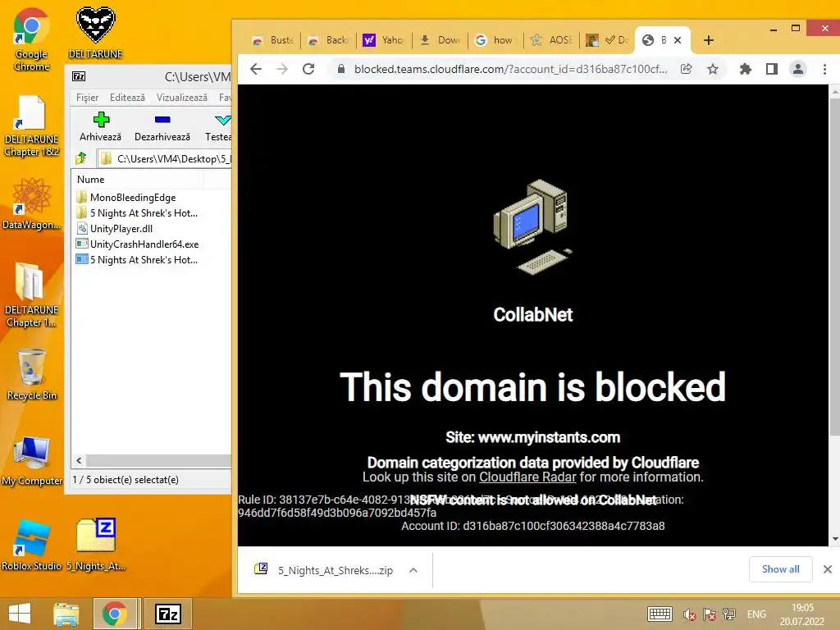The height and width of the screenshot is (630, 840).
Task: Change input language ENG
Action: (x=756, y=614)
